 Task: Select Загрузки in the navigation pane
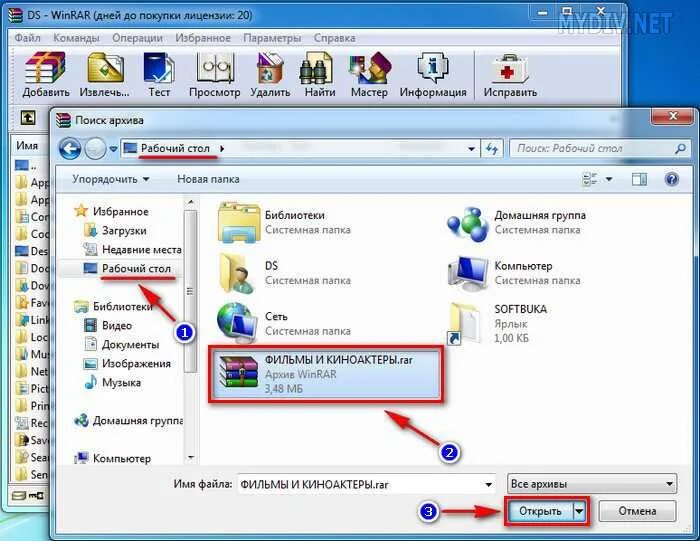[x=115, y=231]
